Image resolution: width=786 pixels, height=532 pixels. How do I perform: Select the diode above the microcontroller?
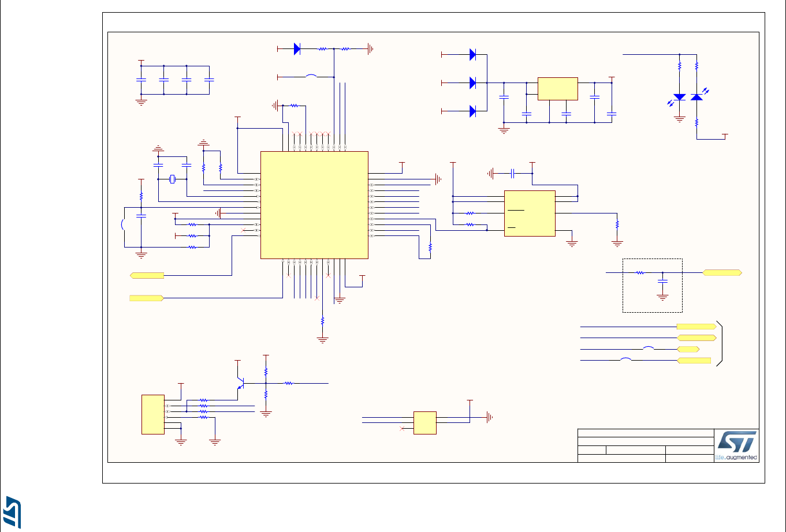(x=297, y=49)
